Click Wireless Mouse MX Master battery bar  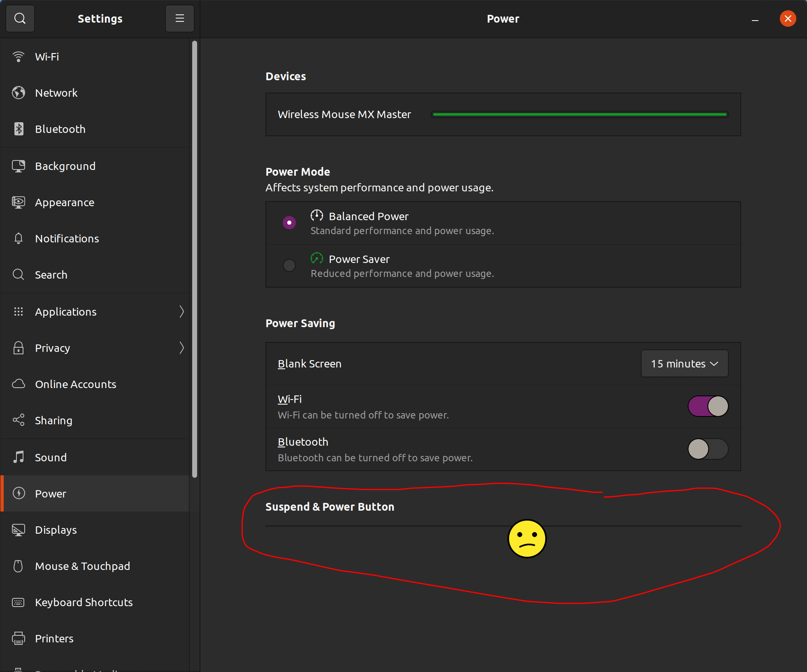tap(579, 114)
